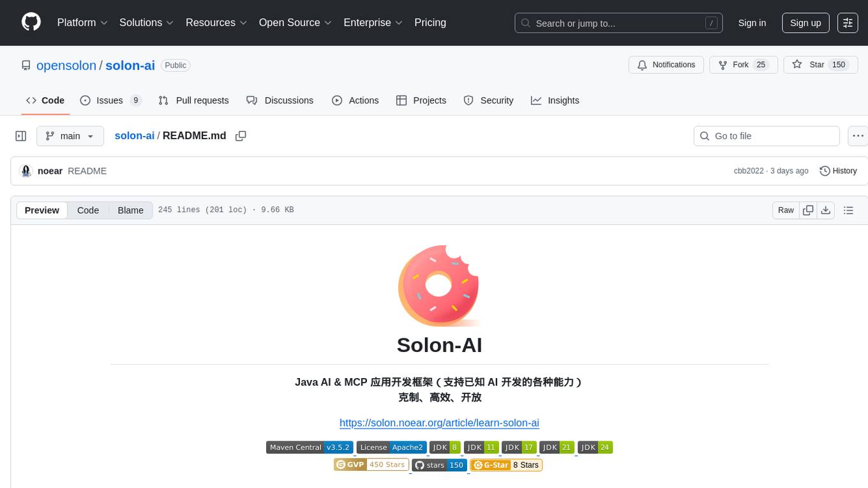Open commit cbb2022
The image size is (868, 488).
(x=748, y=171)
